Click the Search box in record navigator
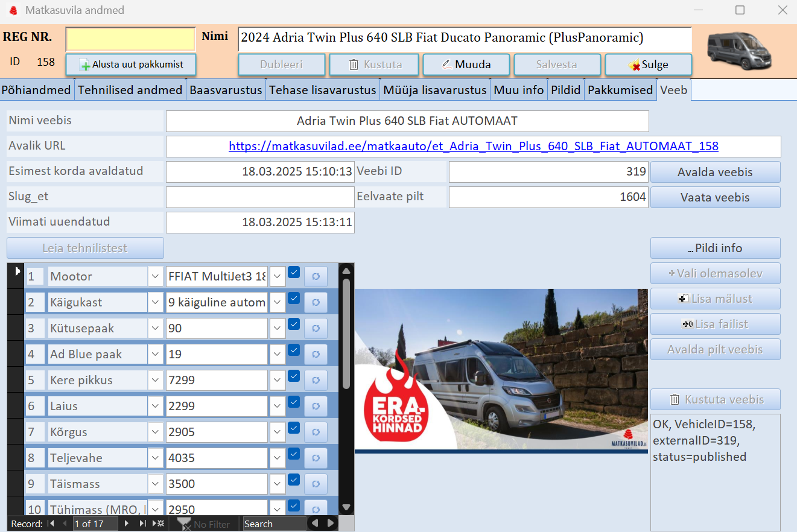 (274, 524)
